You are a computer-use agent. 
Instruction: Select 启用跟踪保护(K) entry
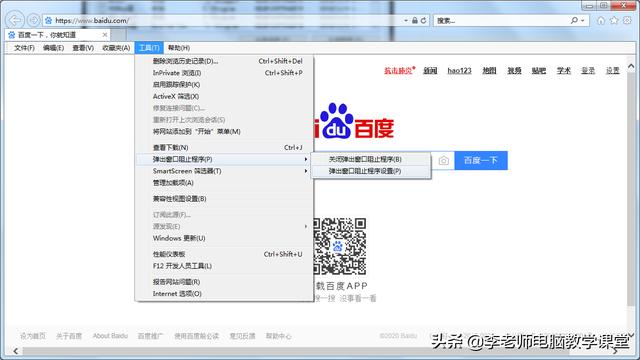(224, 85)
